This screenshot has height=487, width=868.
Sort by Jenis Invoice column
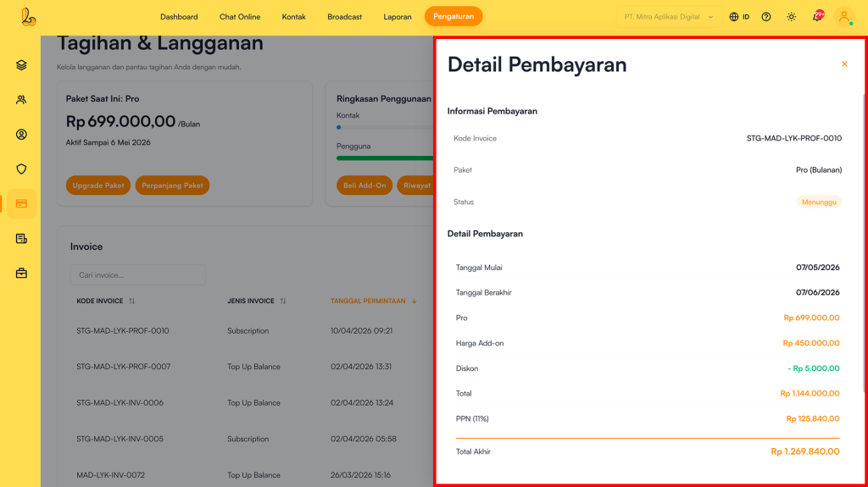[283, 301]
